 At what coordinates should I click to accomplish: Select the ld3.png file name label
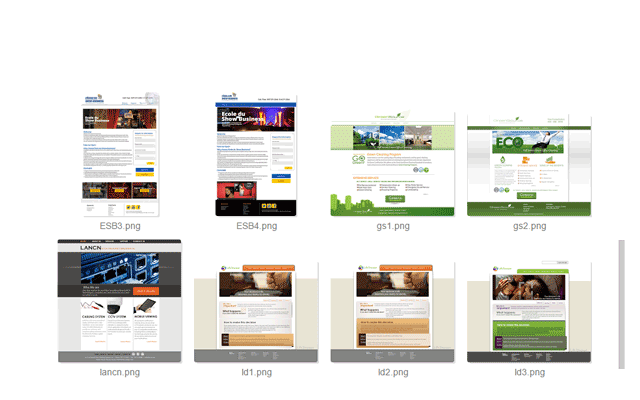pyautogui.click(x=528, y=372)
